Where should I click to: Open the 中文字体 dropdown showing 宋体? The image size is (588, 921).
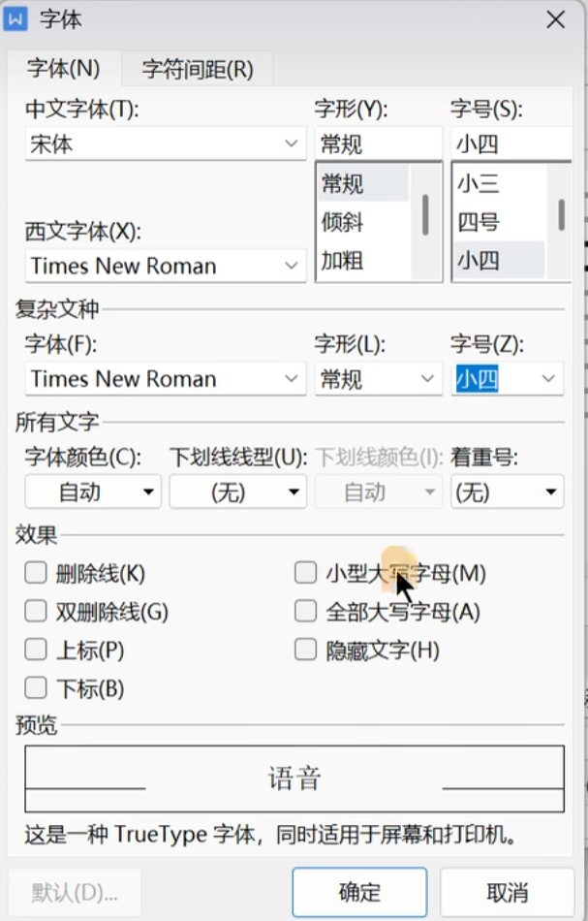[x=166, y=143]
